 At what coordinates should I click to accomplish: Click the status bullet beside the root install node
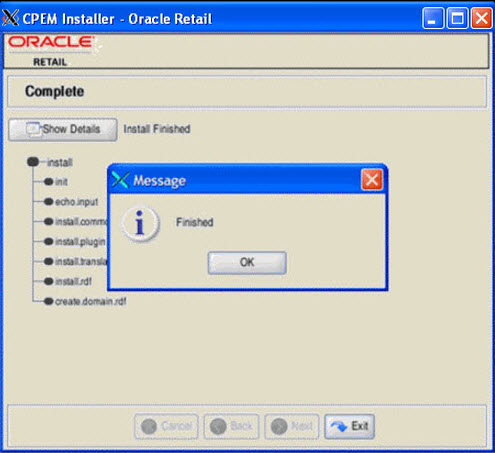tap(33, 162)
